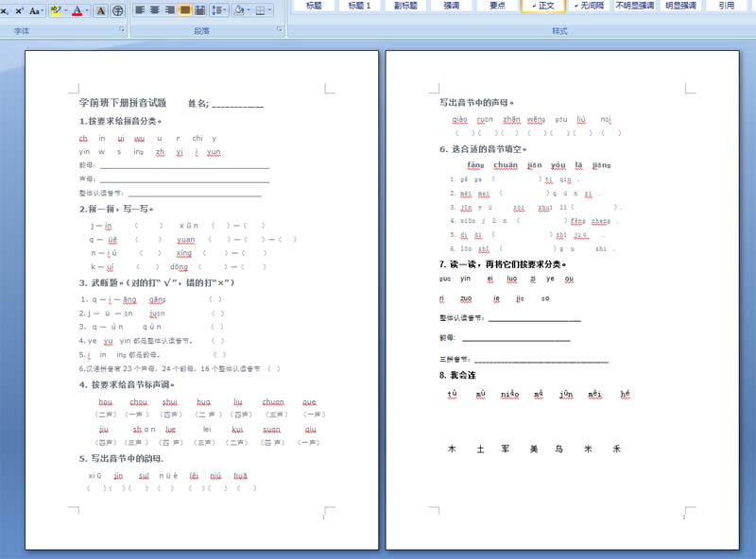Screen dimensions: 756x559
Task: Align text to the left
Action: [x=140, y=10]
